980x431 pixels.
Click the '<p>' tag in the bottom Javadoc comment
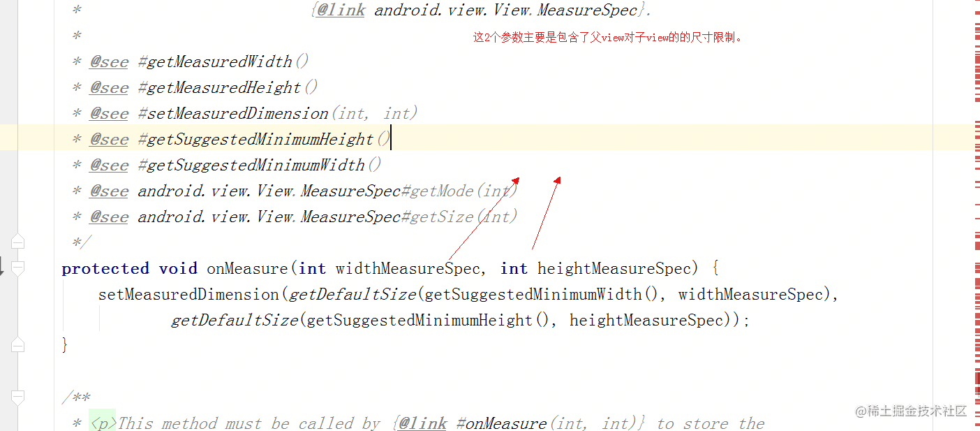tap(103, 423)
